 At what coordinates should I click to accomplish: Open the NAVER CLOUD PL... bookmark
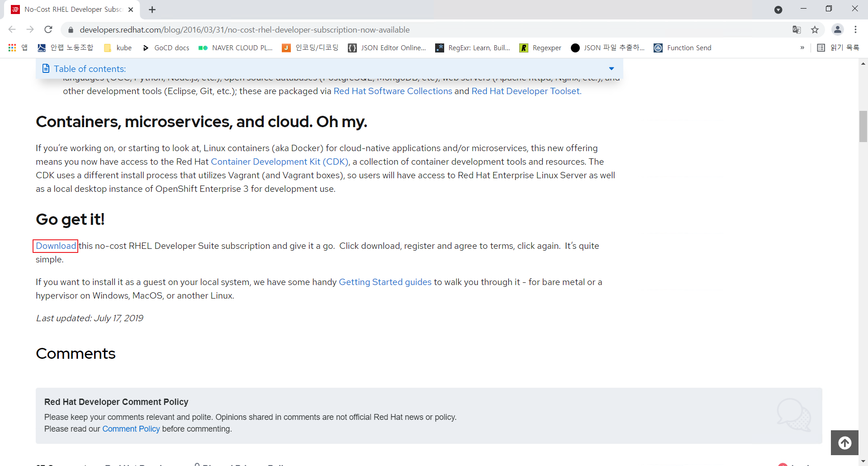[x=236, y=48]
